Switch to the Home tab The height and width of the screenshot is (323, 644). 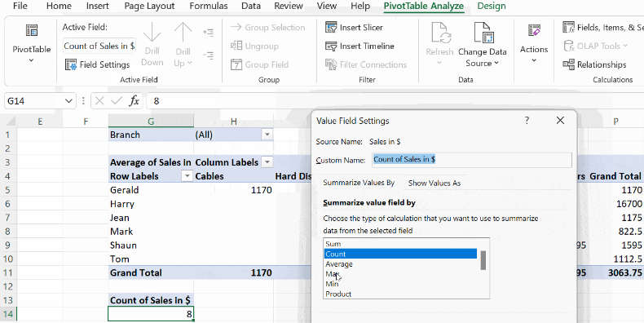click(59, 7)
